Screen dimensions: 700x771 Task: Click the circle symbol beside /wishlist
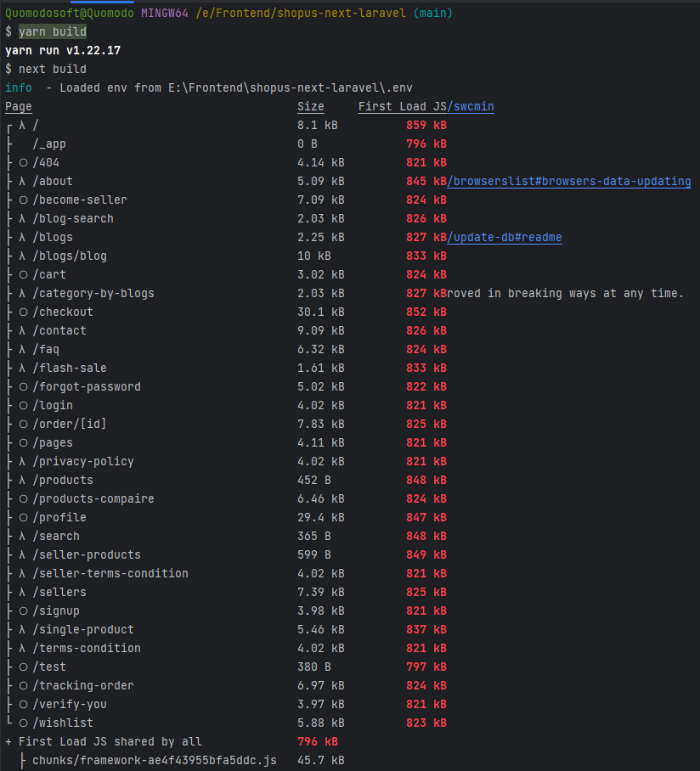tap(23, 723)
